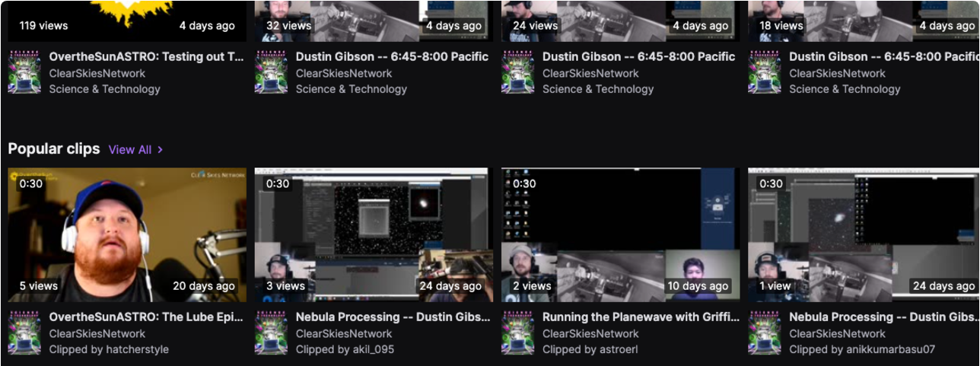
Task: Click channel avatar beside OvertheSunASTRO Testing video
Action: coord(24,72)
